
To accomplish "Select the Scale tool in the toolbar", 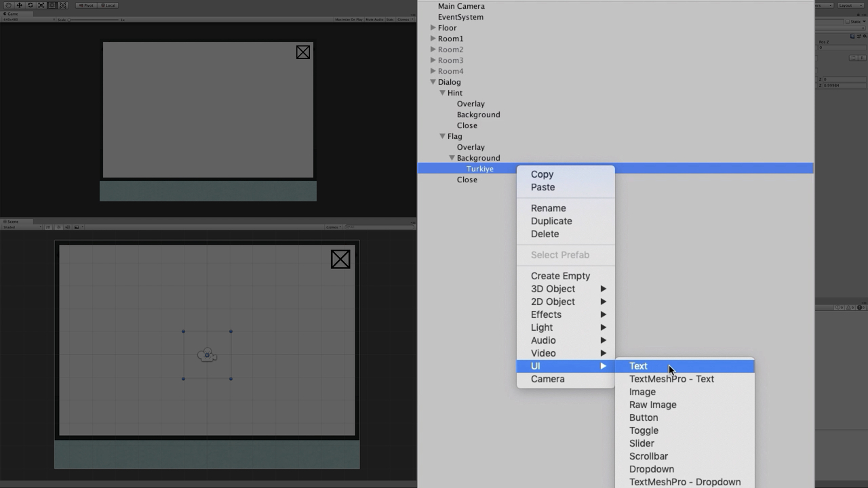I will point(41,5).
